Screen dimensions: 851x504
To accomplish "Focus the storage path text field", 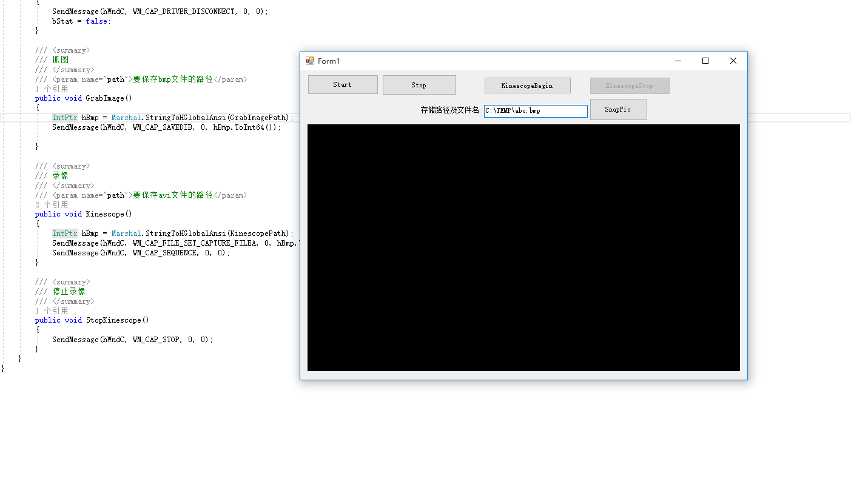I will [x=536, y=111].
